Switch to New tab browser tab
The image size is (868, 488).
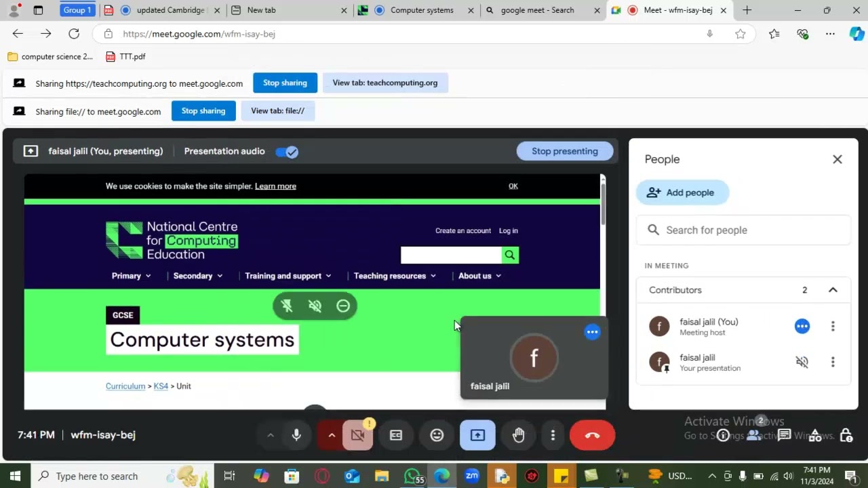coord(288,10)
